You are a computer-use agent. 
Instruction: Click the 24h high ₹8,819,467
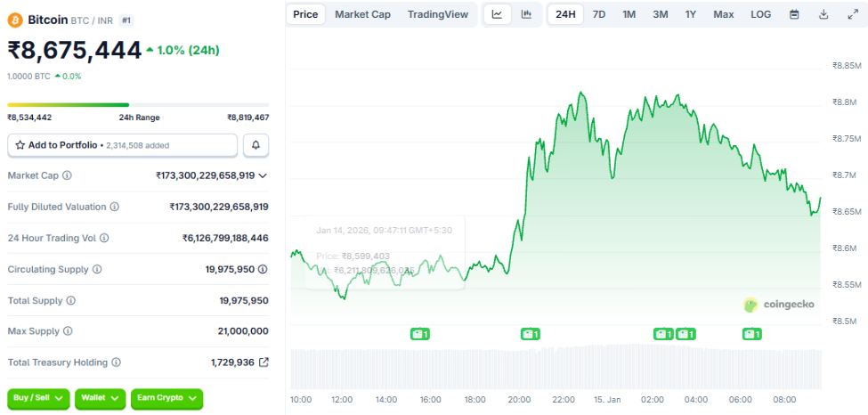pyautogui.click(x=248, y=118)
